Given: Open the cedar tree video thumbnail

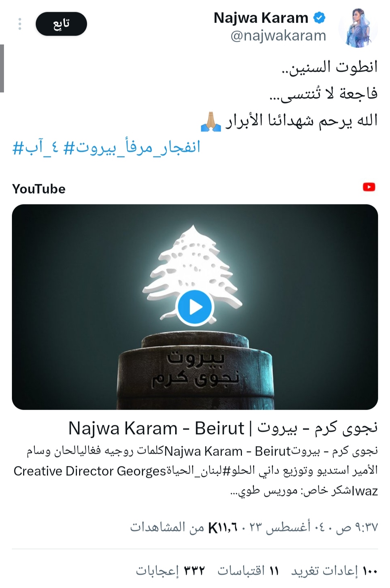Looking at the screenshot, I should point(195,307).
